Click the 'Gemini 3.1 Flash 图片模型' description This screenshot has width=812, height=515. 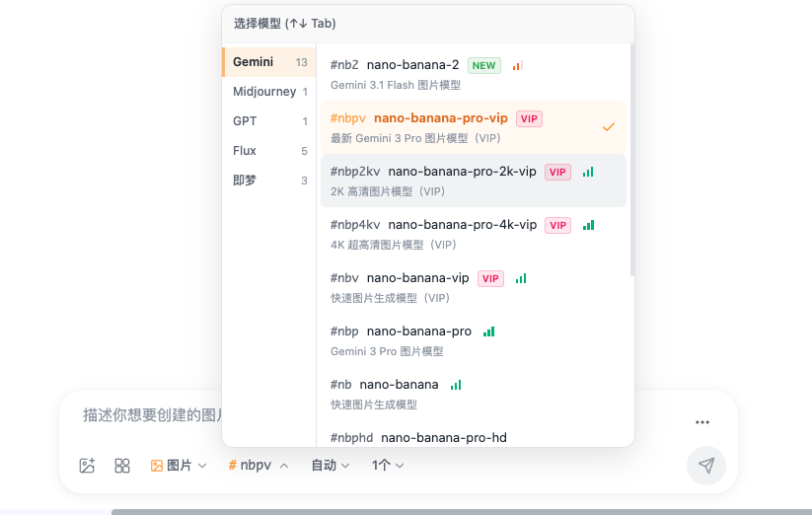point(396,85)
